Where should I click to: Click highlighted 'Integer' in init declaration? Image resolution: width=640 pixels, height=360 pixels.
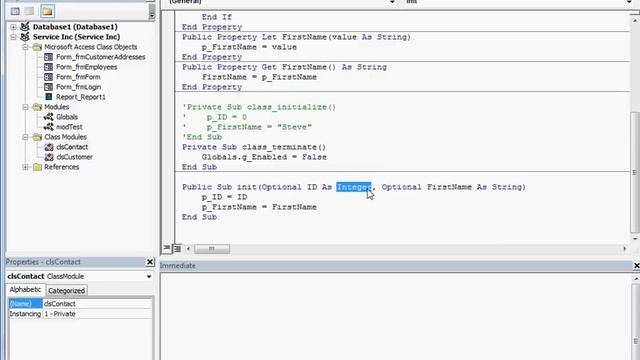pyautogui.click(x=354, y=187)
